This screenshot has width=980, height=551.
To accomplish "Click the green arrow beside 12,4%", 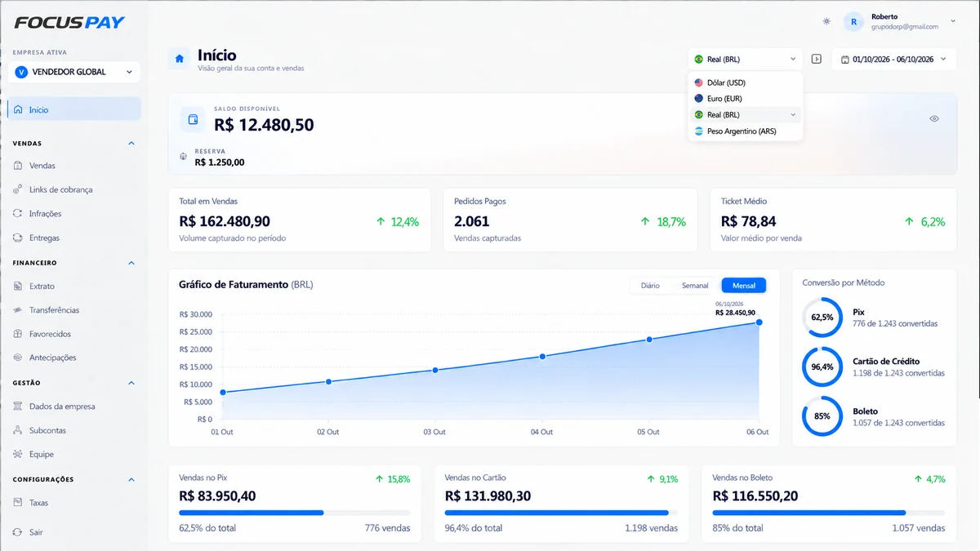I will coord(381,221).
